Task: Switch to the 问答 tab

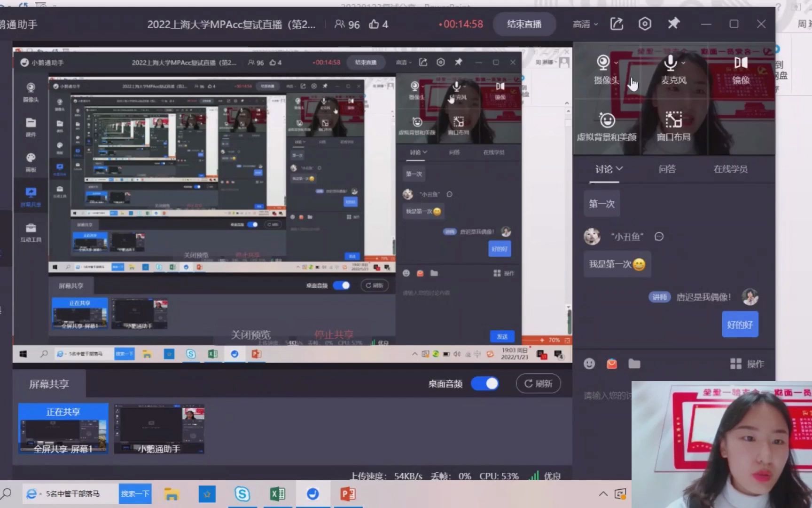Action: pyautogui.click(x=667, y=169)
